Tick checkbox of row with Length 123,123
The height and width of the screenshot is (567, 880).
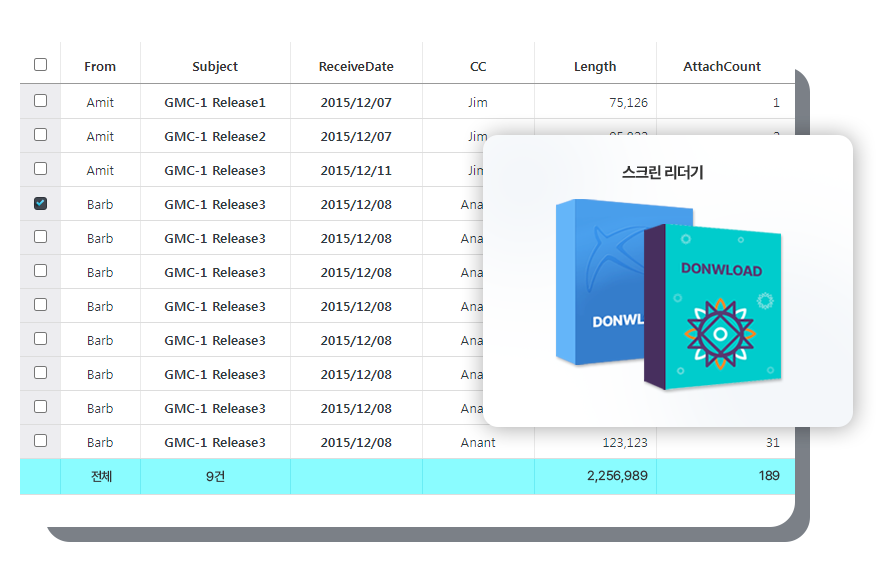click(x=40, y=441)
